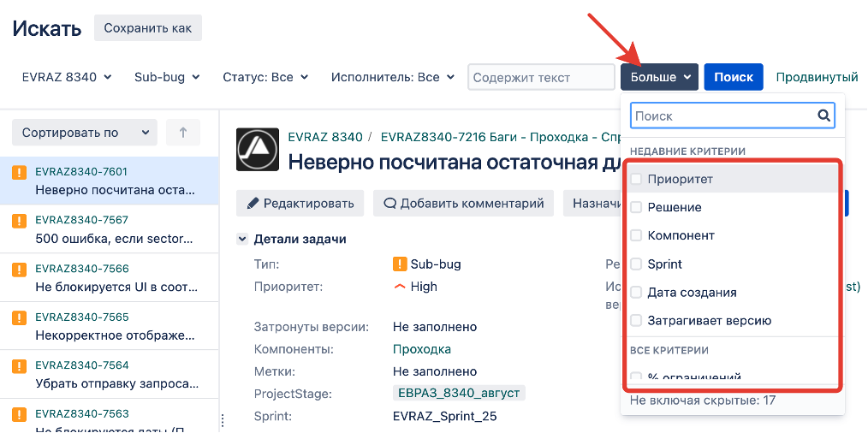Click Sub-bug icon for EVRAZ8340-7564

point(20,366)
